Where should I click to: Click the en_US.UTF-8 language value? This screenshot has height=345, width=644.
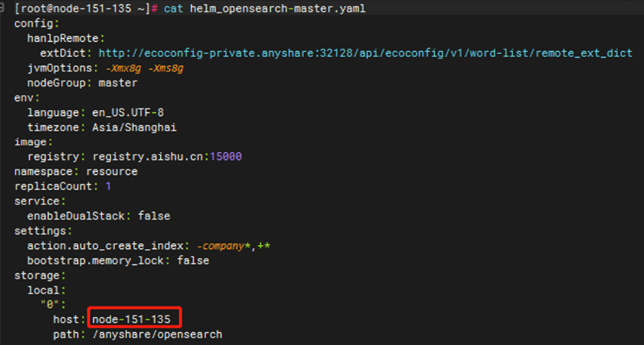(x=128, y=112)
